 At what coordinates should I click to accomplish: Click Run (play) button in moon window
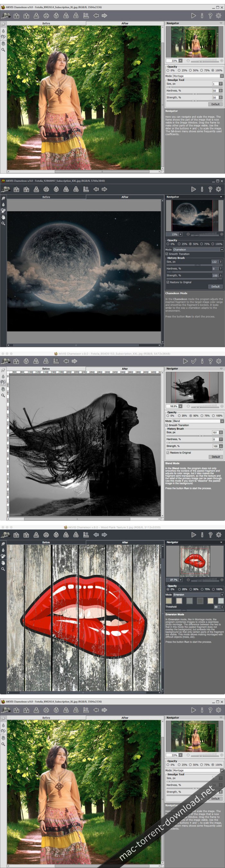[x=193, y=189]
